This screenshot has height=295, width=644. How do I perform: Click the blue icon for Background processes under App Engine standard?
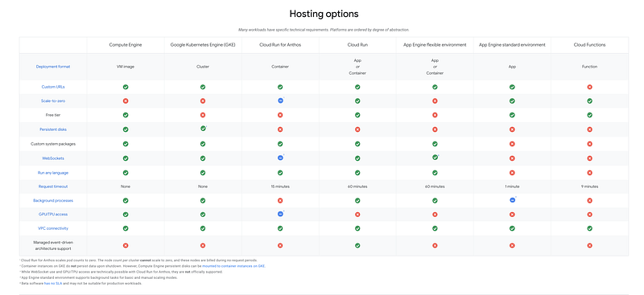[x=512, y=200]
